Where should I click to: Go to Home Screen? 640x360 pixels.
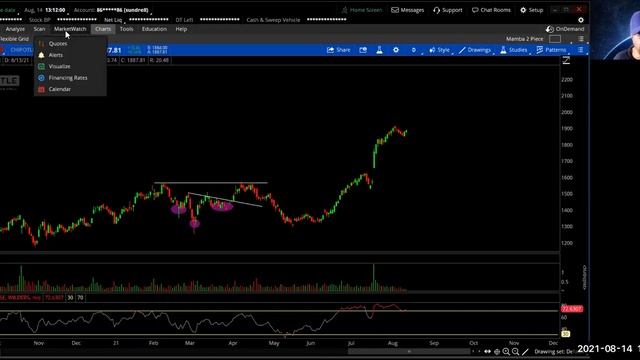tap(362, 10)
